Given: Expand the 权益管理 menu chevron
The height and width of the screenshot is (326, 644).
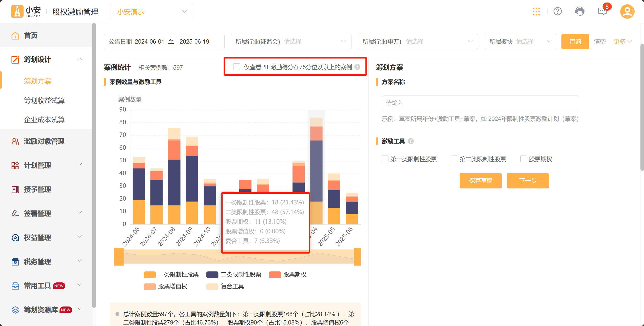Looking at the screenshot, I should coord(80,237).
